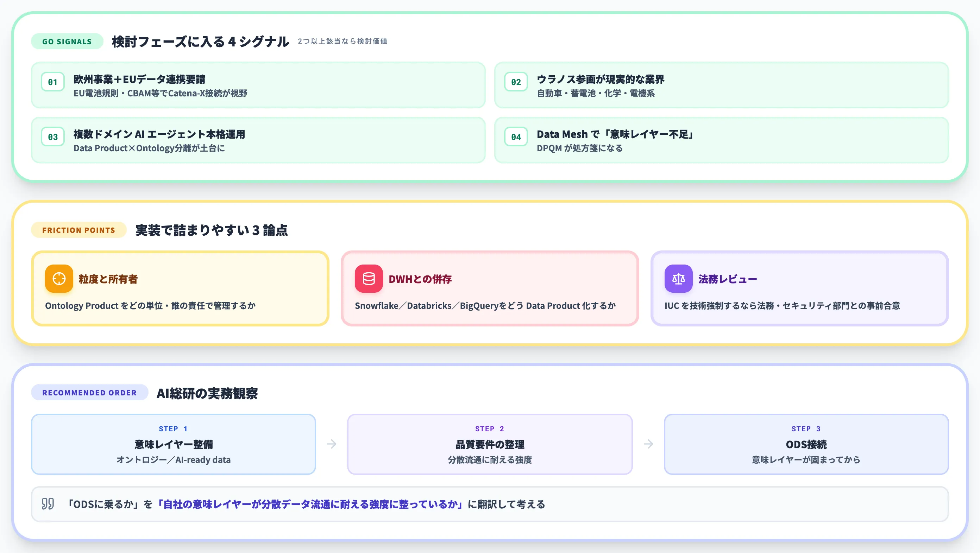Click the STEP 2 label
This screenshot has width=980, height=553.
click(490, 429)
